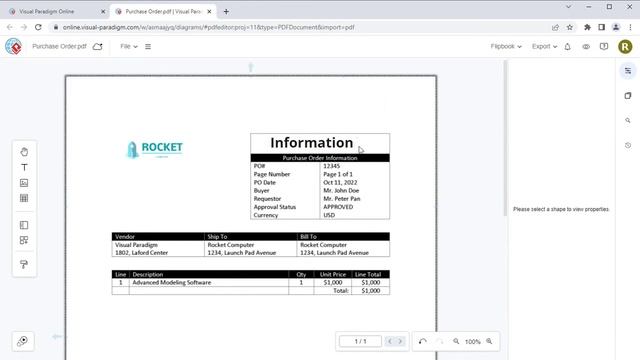This screenshot has height=360, width=640.
Task: Zoom out of the document
Action: 456,341
